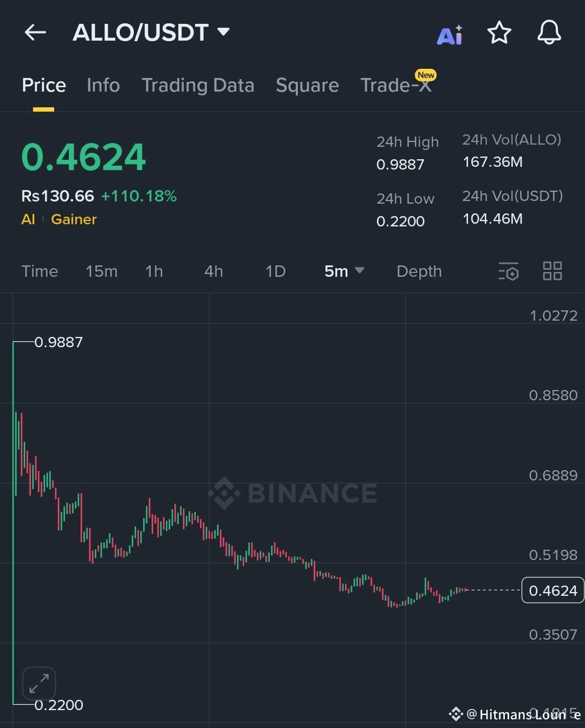Image resolution: width=585 pixels, height=728 pixels.
Task: Tap the 0.3507 axis price label
Action: click(554, 634)
